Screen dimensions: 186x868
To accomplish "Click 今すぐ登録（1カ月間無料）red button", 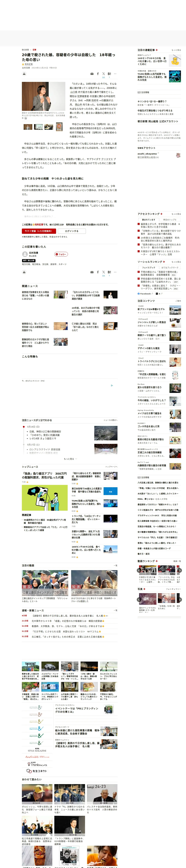I will click(39, 231).
